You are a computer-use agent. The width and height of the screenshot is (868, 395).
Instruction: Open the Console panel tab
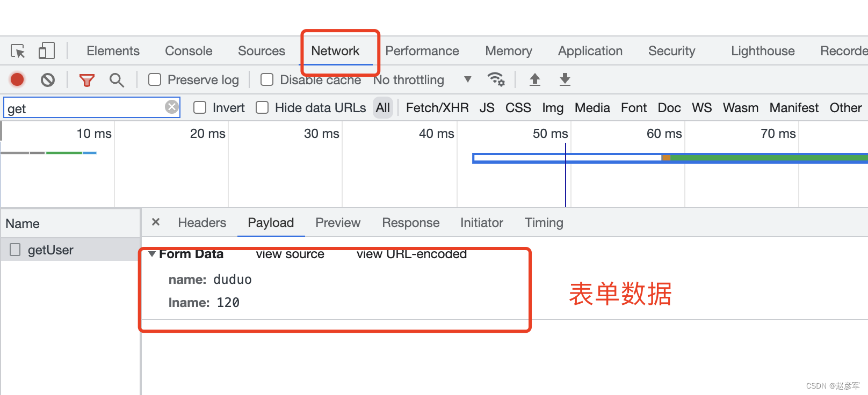click(189, 51)
